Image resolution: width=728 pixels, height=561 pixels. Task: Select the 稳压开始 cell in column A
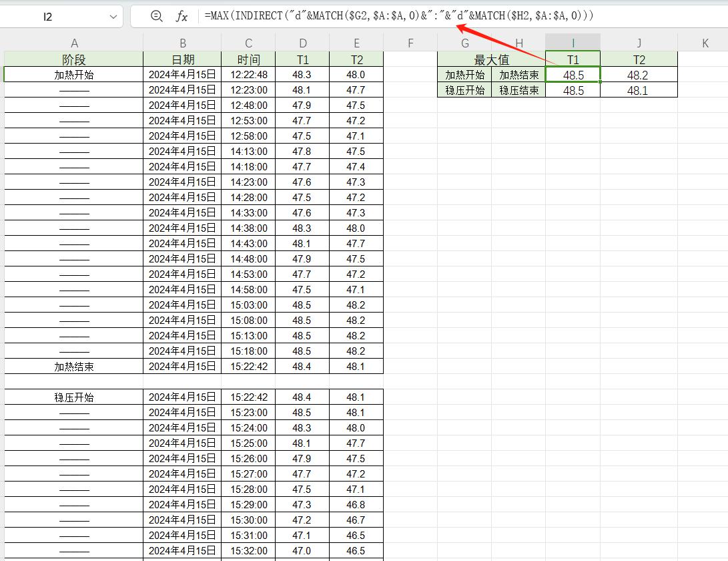(x=74, y=397)
